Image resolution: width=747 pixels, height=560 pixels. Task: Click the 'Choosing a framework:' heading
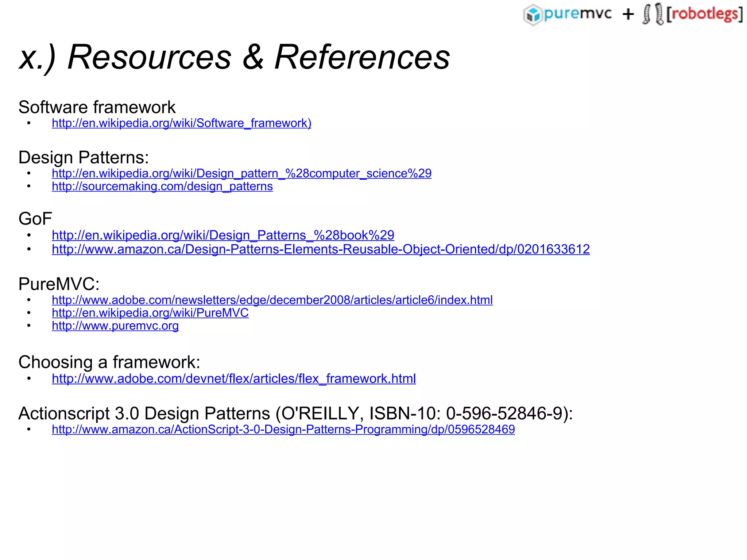coord(109,362)
